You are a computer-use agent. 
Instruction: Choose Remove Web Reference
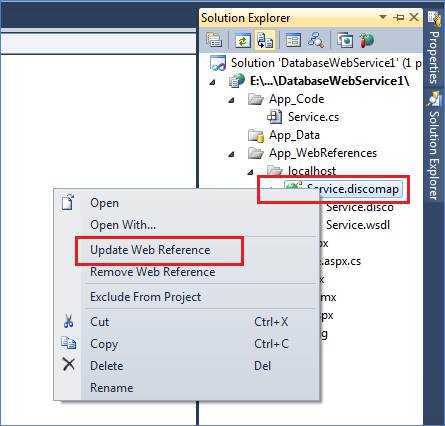[153, 272]
